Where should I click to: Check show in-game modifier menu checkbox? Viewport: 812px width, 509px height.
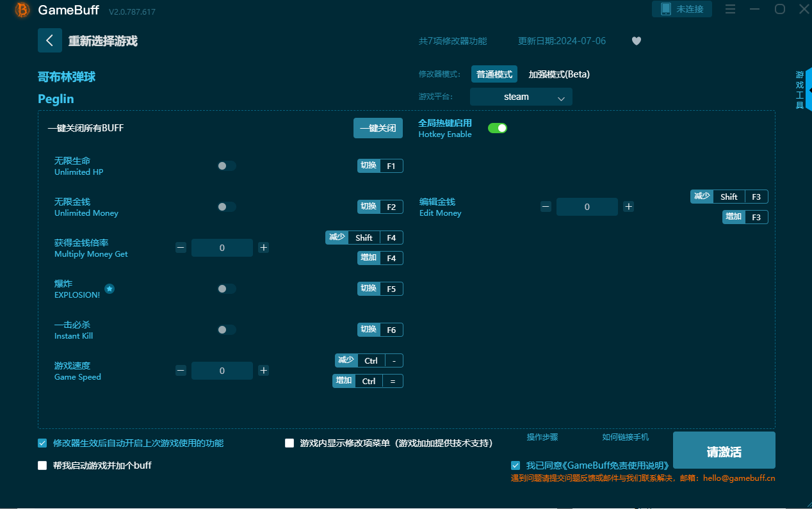[x=289, y=443]
